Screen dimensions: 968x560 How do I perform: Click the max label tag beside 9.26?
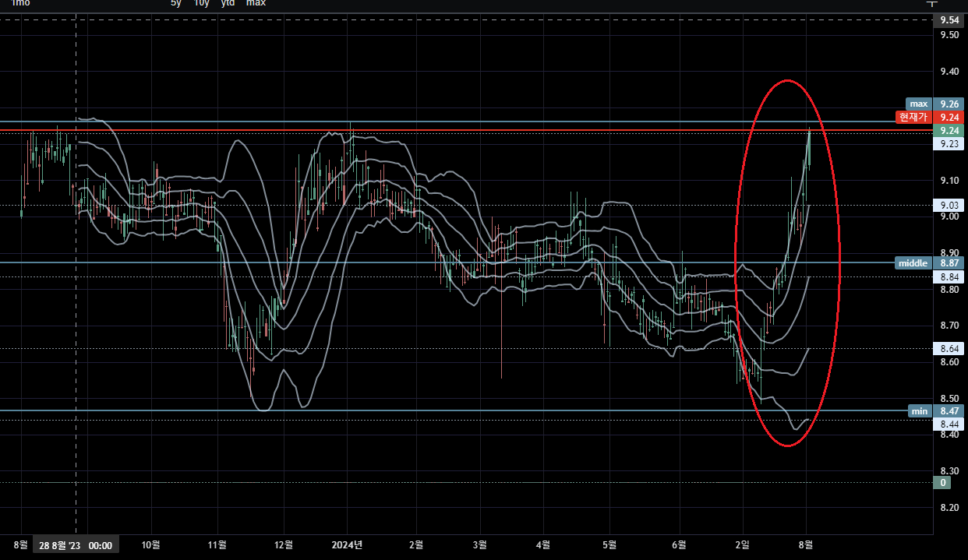919,104
